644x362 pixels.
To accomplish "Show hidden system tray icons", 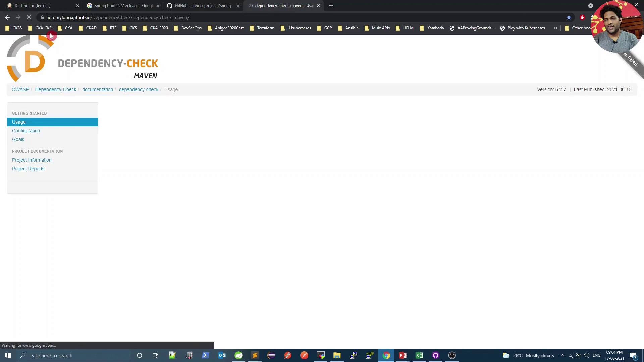I will [x=562, y=355].
